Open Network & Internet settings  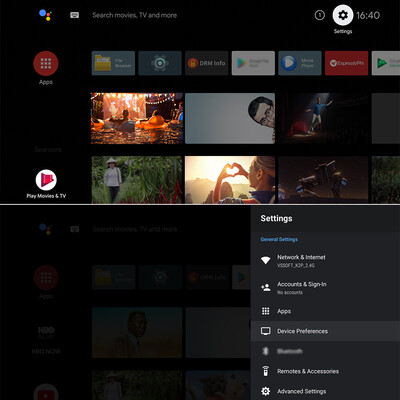(x=325, y=261)
